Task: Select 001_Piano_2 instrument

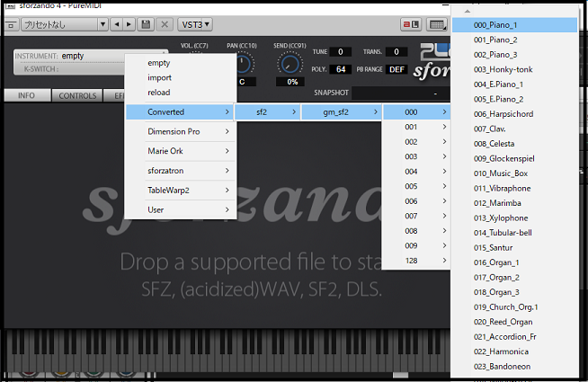Action: (x=514, y=40)
